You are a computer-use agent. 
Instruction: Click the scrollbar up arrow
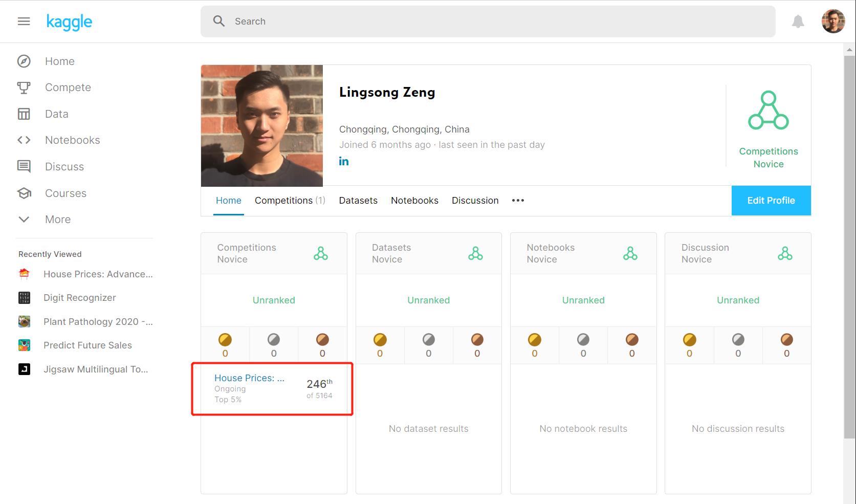849,50
